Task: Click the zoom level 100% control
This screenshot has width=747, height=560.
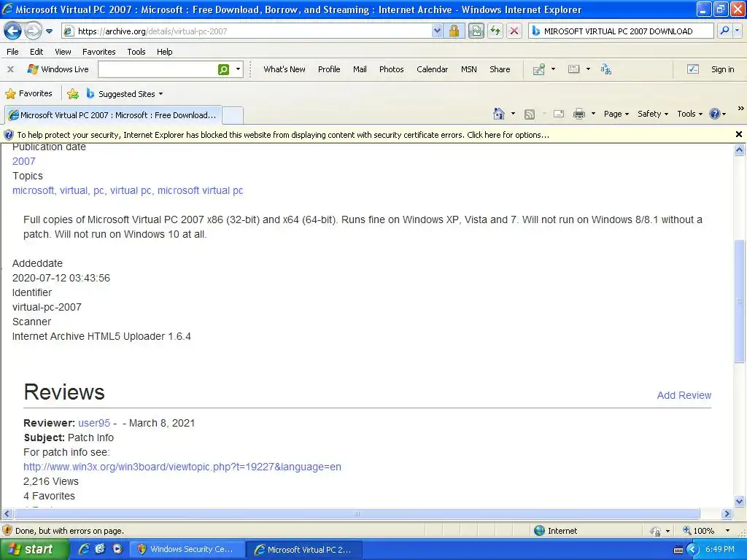Action: click(706, 531)
